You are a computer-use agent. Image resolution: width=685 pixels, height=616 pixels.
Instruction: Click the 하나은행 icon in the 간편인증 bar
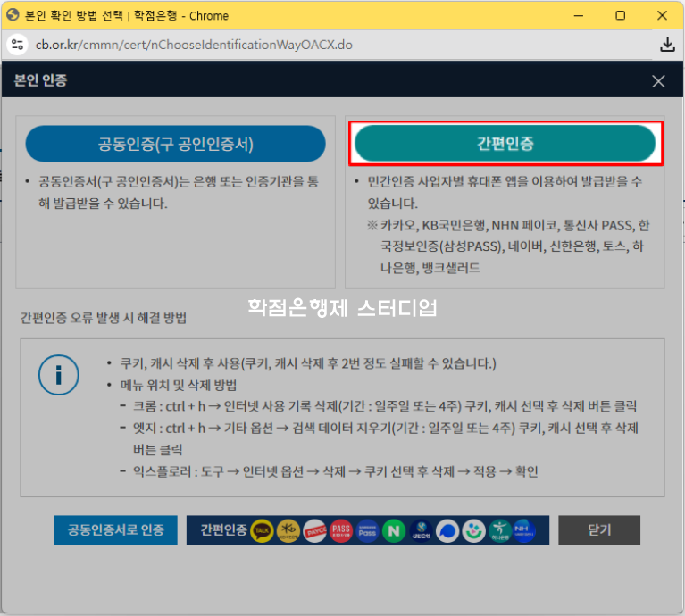pos(500,531)
